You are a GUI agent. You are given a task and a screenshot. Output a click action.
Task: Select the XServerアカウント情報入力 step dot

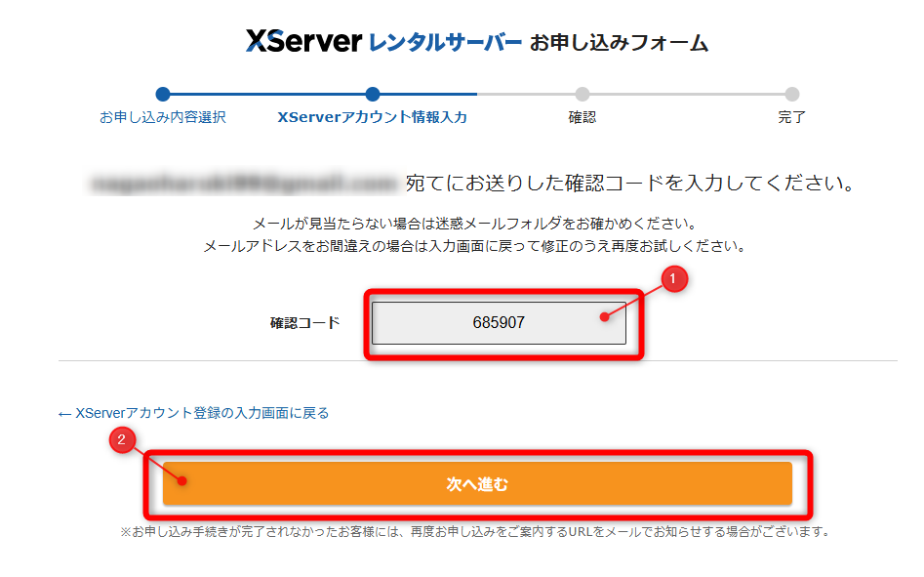pyautogui.click(x=373, y=94)
